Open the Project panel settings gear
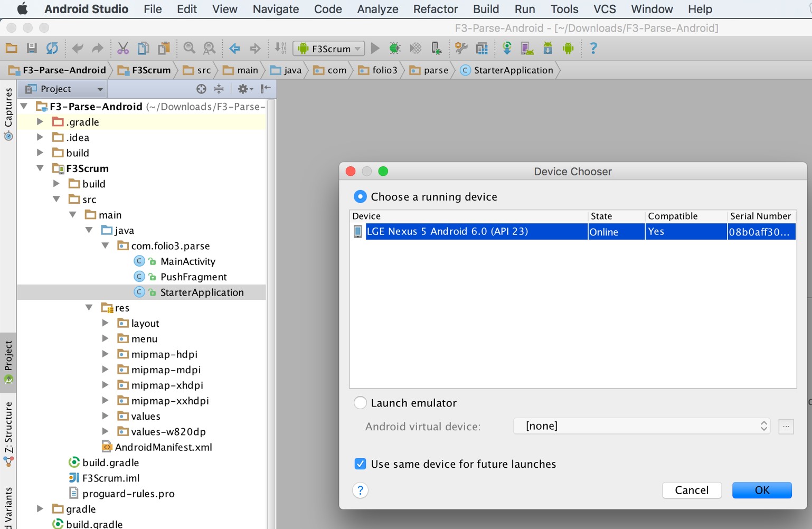Screen dimensions: 812x529 point(245,89)
